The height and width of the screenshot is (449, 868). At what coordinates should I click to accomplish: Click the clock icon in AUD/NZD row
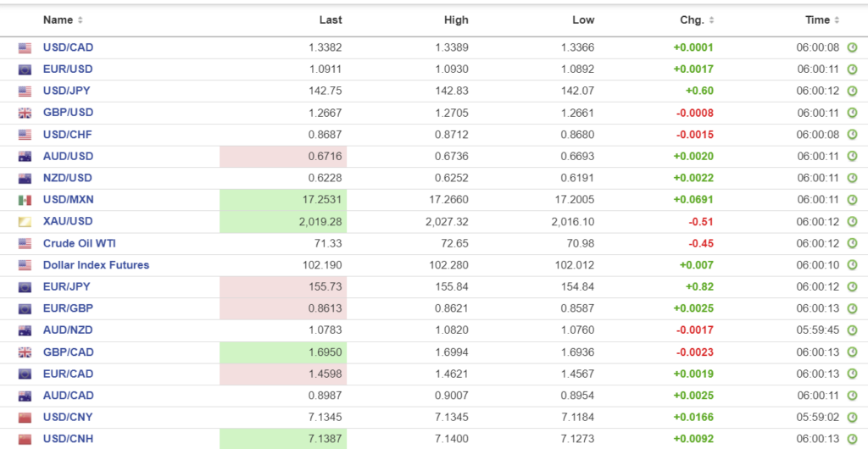click(x=852, y=330)
